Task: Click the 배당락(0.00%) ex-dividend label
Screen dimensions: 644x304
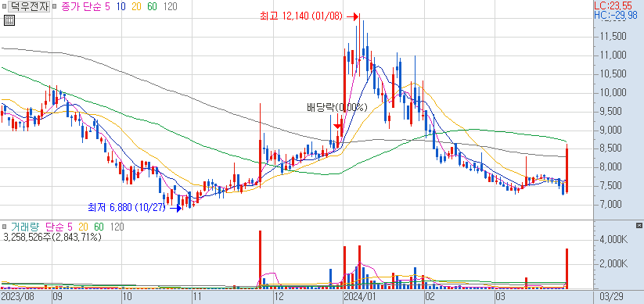Action: [x=336, y=108]
